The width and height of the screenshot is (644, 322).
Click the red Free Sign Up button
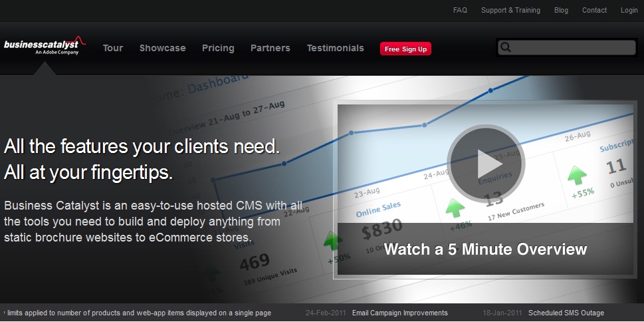tap(405, 49)
